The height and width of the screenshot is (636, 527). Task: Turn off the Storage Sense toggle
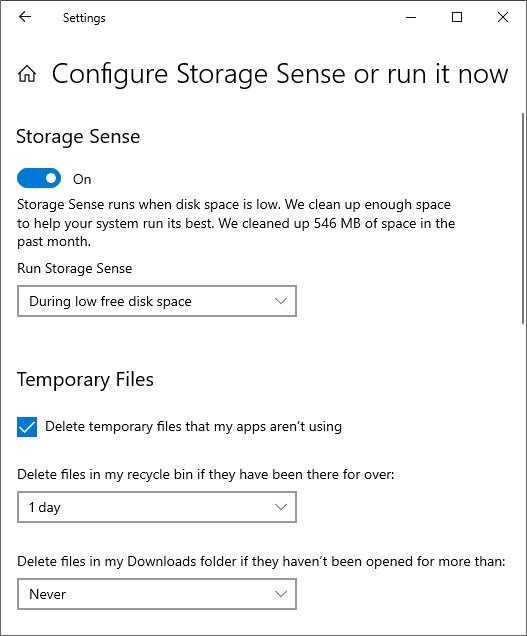pyautogui.click(x=39, y=178)
